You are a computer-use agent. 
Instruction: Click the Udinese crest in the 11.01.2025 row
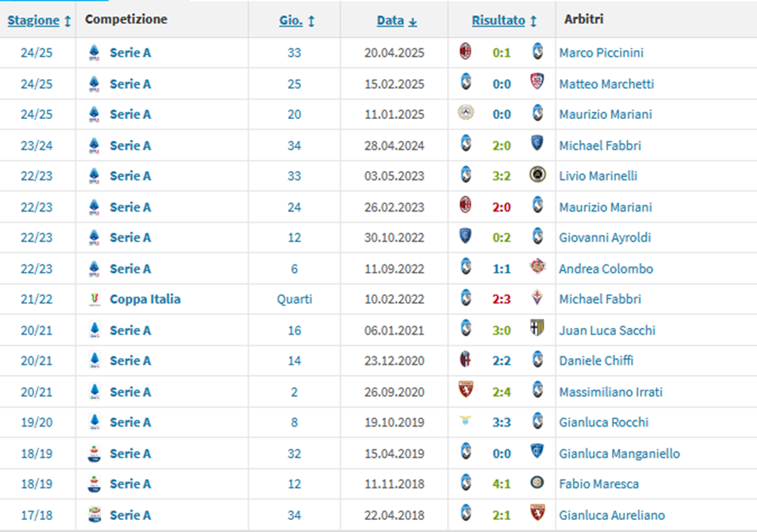466,113
